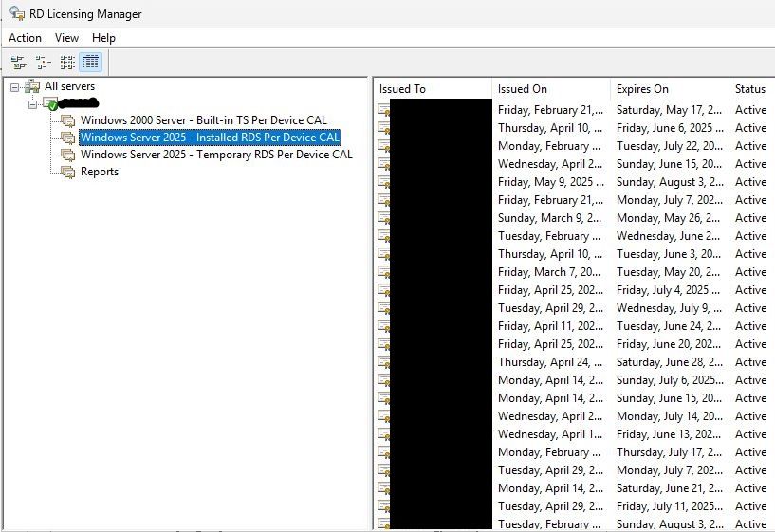This screenshot has height=532, width=775.
Task: Click license icon for row expiring Tuesday, June 3
Action: click(x=383, y=254)
